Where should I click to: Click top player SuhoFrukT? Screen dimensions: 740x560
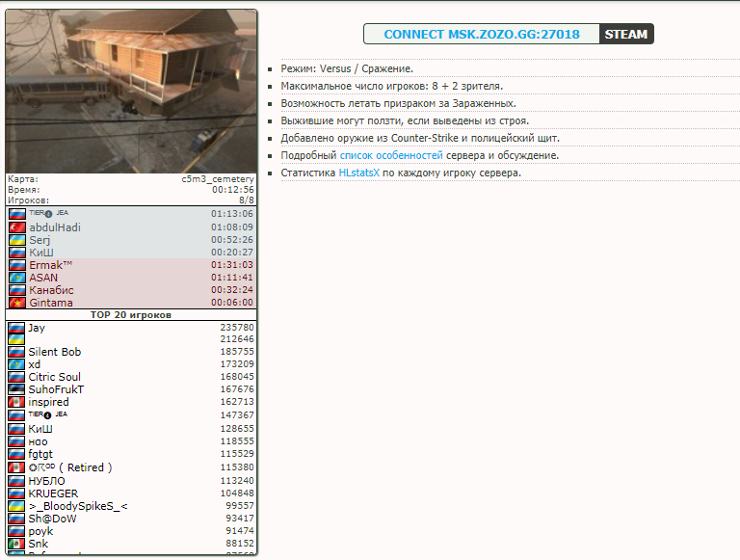[56, 389]
